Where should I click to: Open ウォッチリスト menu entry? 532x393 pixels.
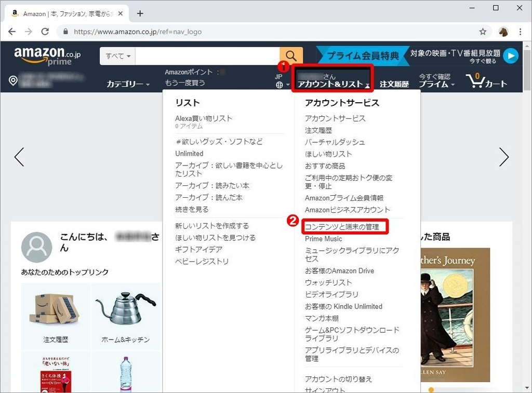tap(328, 283)
